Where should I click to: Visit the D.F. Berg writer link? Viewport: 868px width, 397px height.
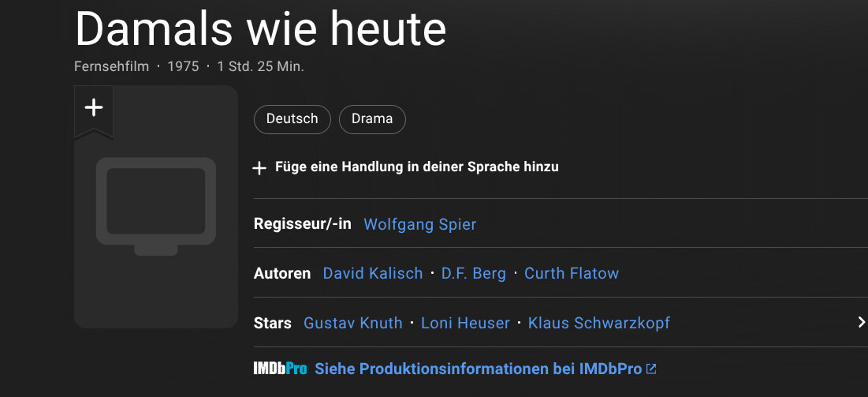coord(473,273)
